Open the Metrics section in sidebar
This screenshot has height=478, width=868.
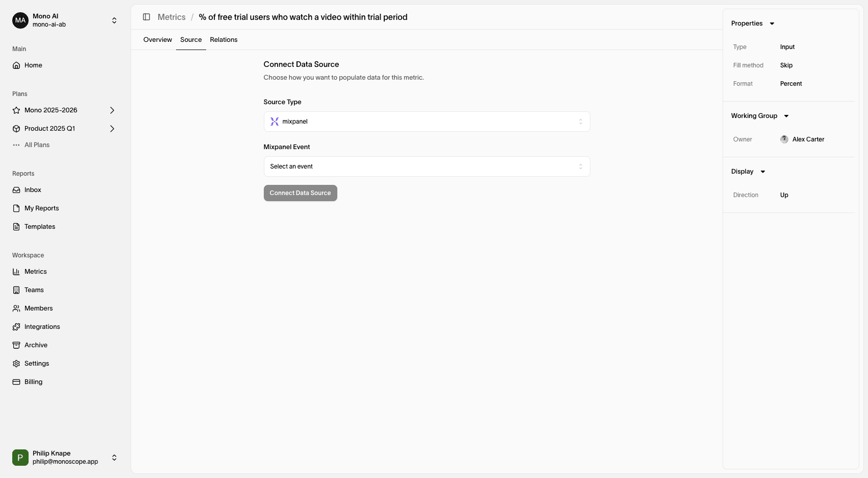(36, 271)
